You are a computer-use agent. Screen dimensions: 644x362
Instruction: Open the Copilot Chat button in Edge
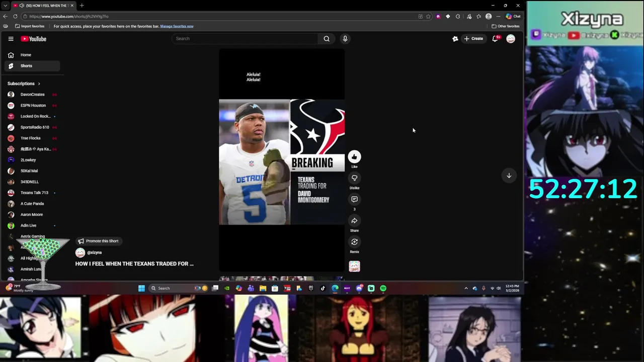point(514,16)
